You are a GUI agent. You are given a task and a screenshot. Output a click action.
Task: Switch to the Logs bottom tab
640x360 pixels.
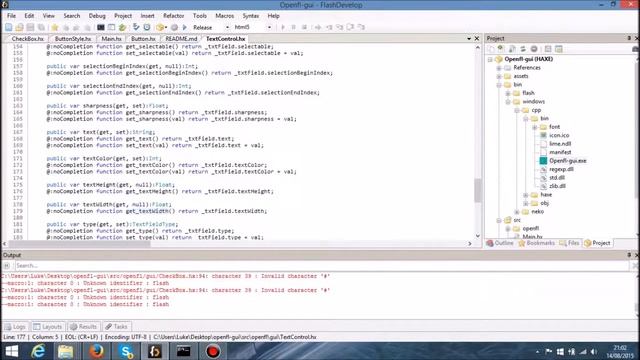coord(16,327)
